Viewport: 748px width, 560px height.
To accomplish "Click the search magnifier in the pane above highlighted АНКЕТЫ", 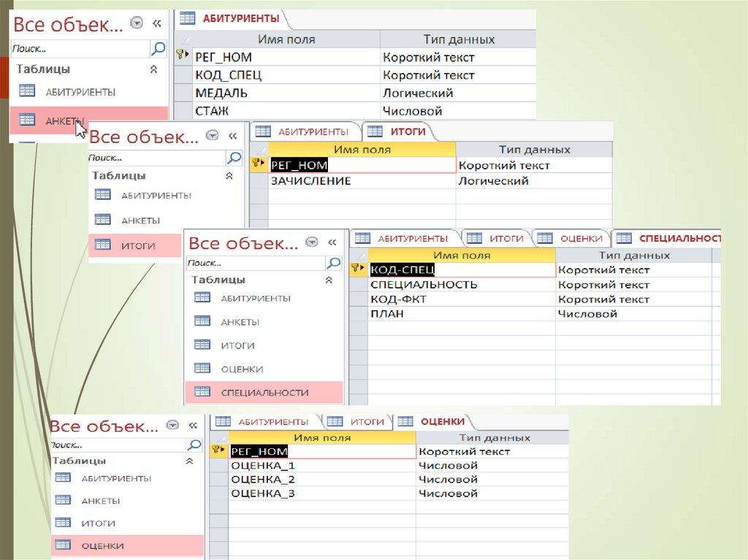I will pos(159,49).
